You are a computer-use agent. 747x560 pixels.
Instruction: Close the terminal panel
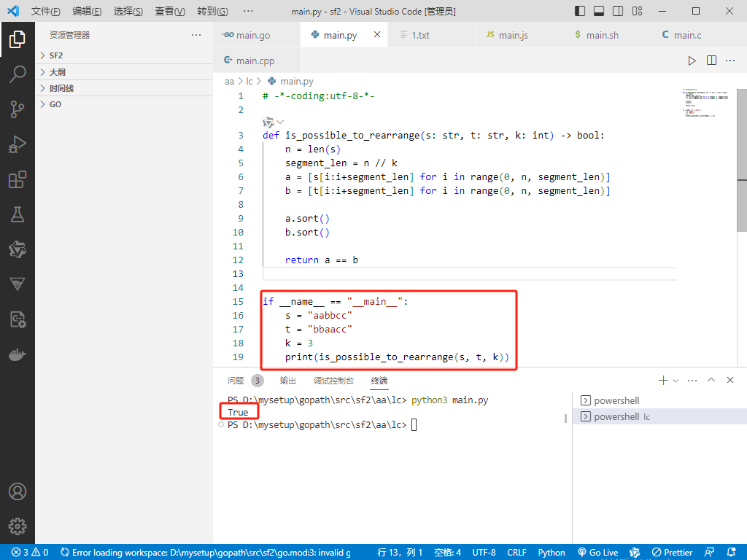click(x=729, y=380)
